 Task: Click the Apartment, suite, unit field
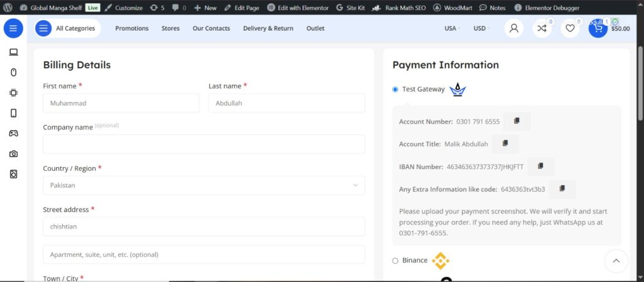click(x=204, y=254)
